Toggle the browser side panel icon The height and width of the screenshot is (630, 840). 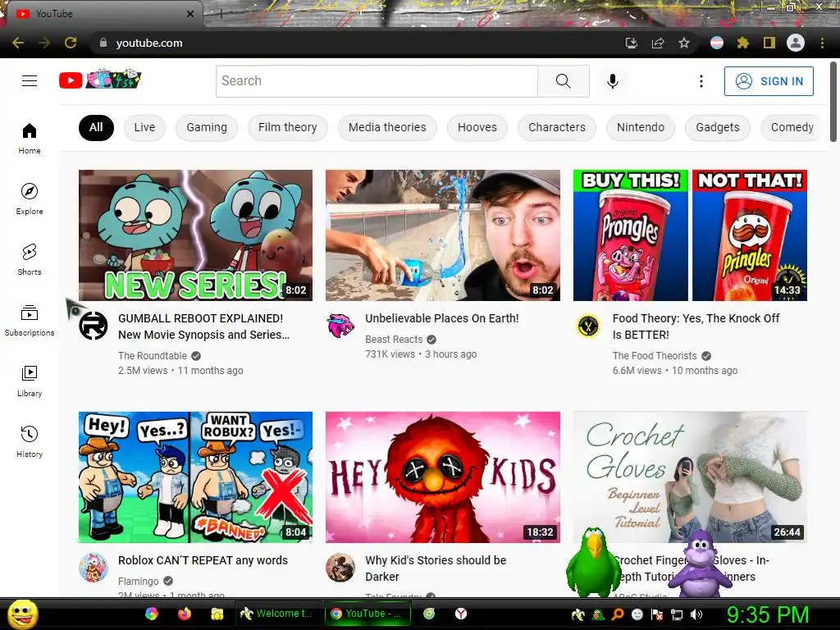[769, 43]
